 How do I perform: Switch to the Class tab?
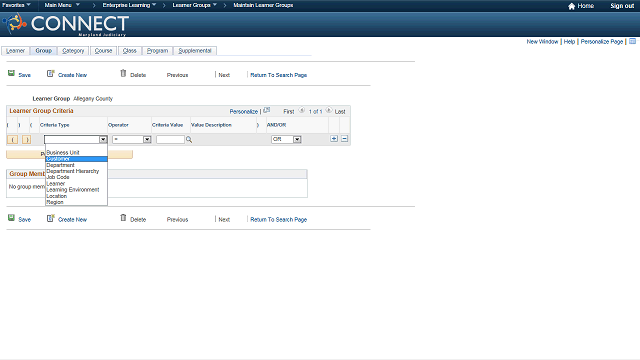129,51
